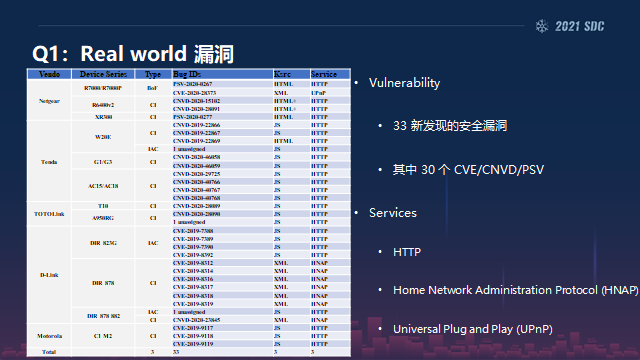Click the "C1 M2" device cell
Viewport: 640px width, 360px height.
tap(103, 336)
